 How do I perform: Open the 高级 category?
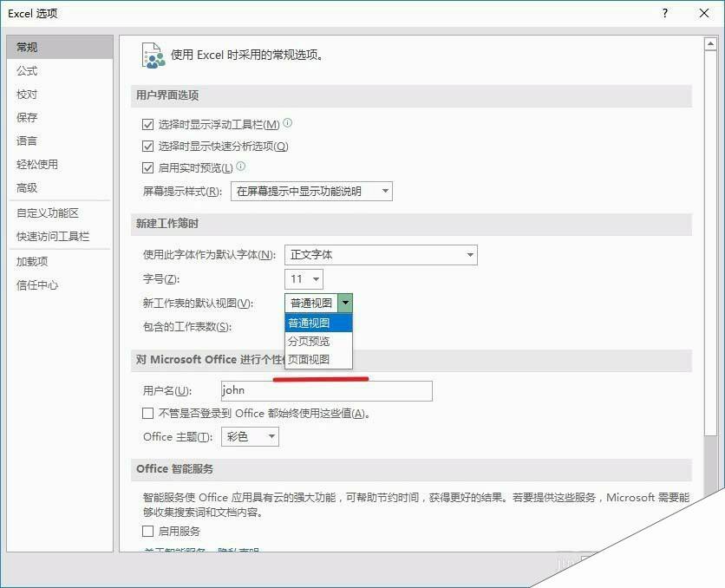(x=60, y=187)
